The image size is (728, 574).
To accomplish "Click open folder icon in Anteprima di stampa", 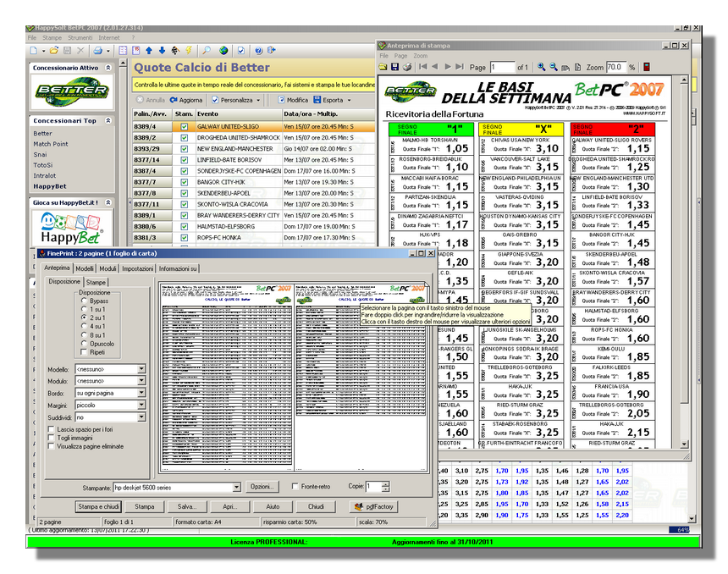I will point(383,67).
